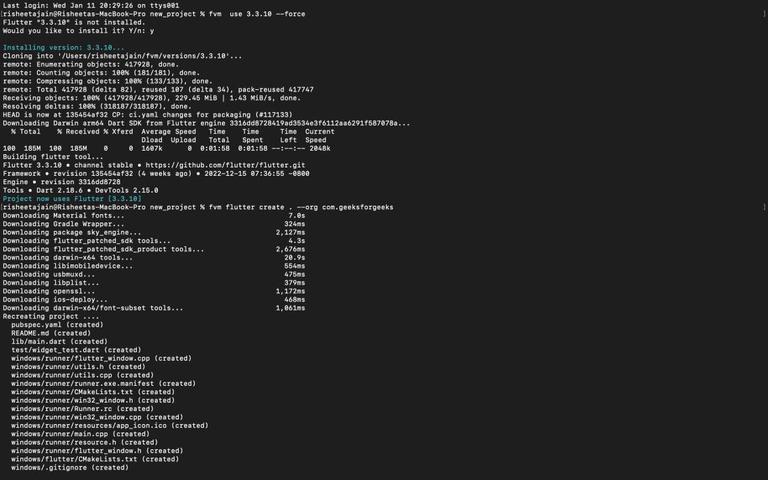Click the 'Recreating project ....' line
Image resolution: width=768 pixels, height=480 pixels.
pos(51,316)
